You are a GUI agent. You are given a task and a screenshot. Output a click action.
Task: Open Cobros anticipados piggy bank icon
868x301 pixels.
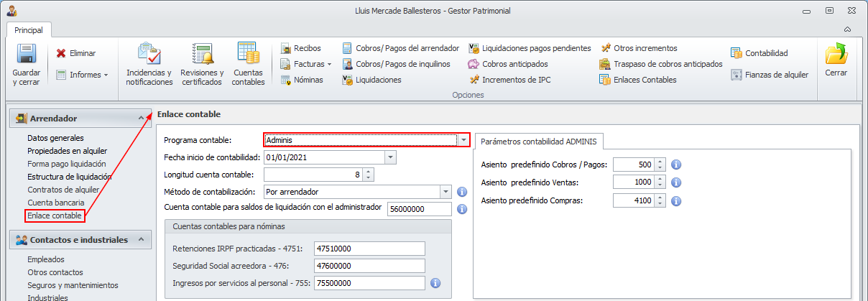click(474, 64)
